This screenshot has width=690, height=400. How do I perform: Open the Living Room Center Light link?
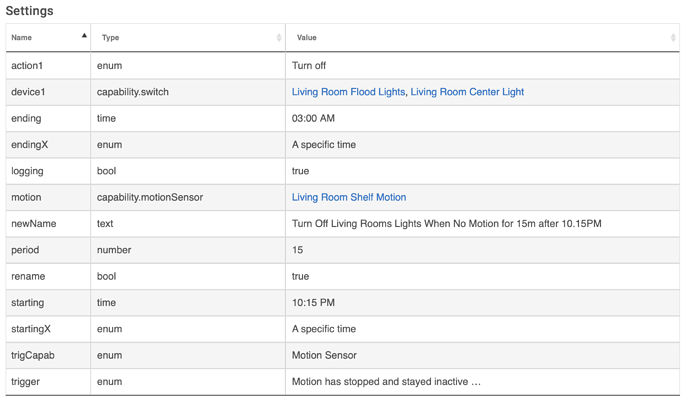(x=467, y=92)
